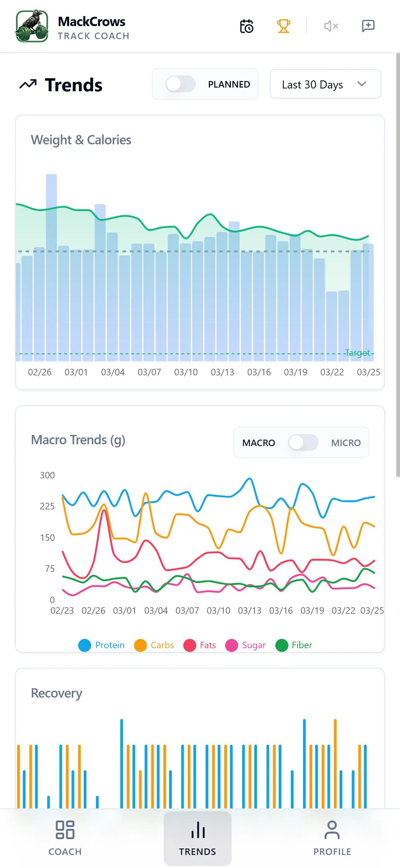The height and width of the screenshot is (868, 400).
Task: Click the Coach grid icon
Action: coord(65,830)
